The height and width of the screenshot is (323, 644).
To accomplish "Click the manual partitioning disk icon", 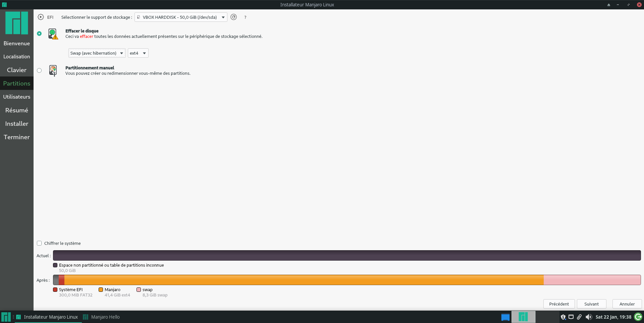I will point(53,70).
